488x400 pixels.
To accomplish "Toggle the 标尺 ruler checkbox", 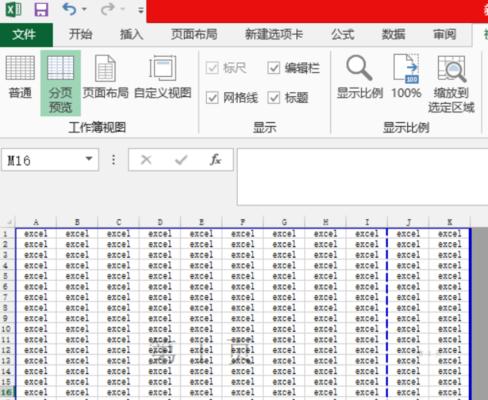I will (212, 68).
